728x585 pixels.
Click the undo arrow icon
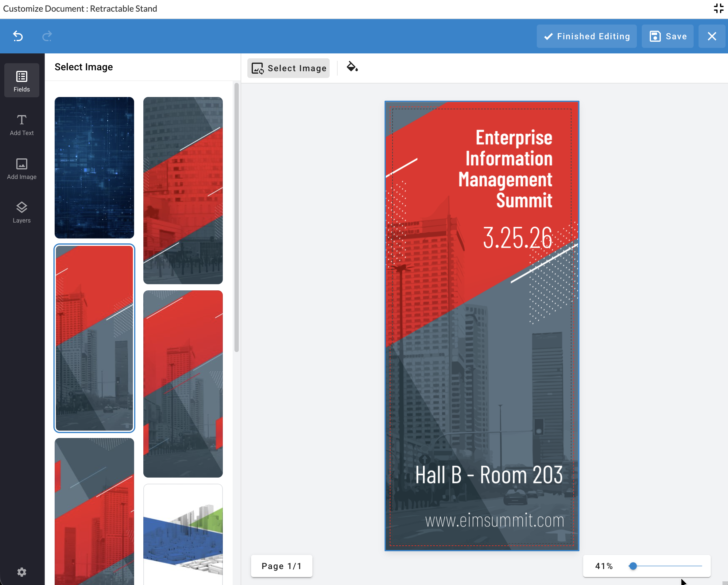[x=18, y=36]
